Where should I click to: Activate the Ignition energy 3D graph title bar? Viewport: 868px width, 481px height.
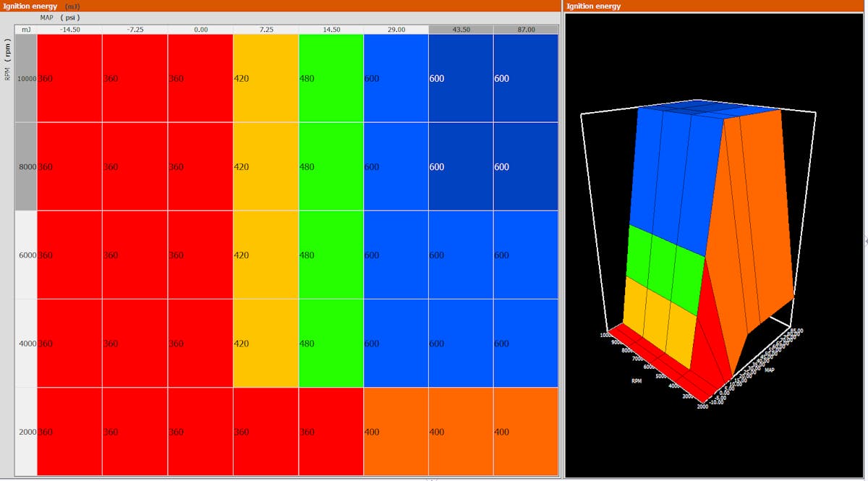(715, 6)
